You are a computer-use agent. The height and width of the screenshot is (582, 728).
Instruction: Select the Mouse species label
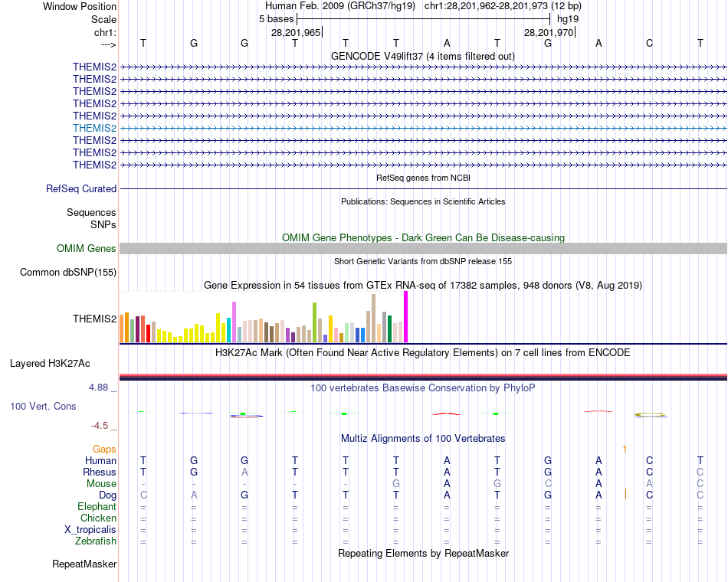pos(101,484)
